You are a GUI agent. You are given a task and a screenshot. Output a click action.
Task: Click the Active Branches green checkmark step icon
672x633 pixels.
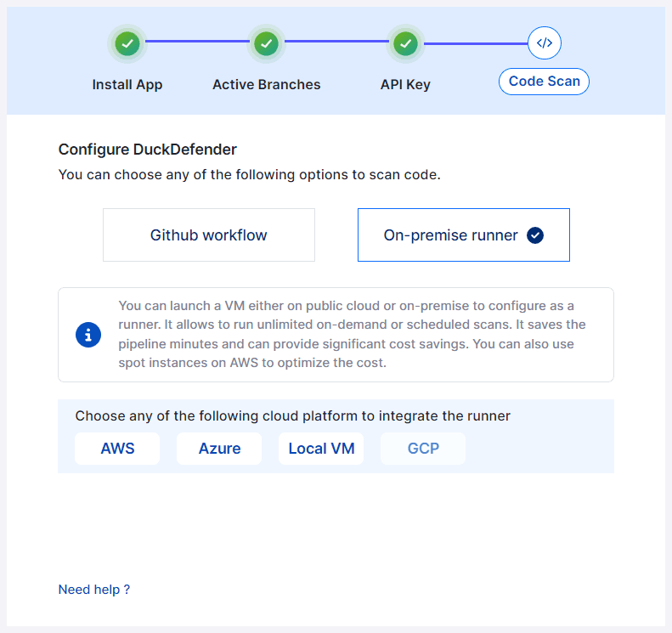[x=266, y=43]
